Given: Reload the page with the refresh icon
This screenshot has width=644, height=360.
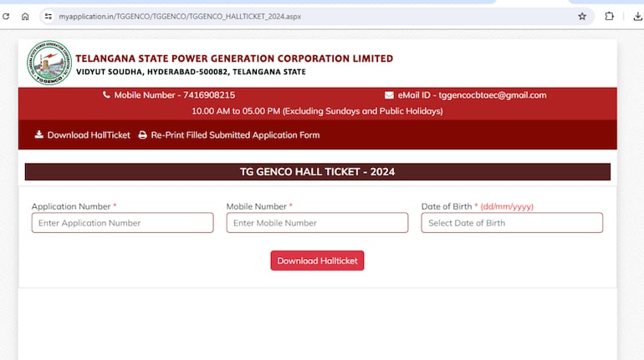Looking at the screenshot, I should [x=6, y=17].
